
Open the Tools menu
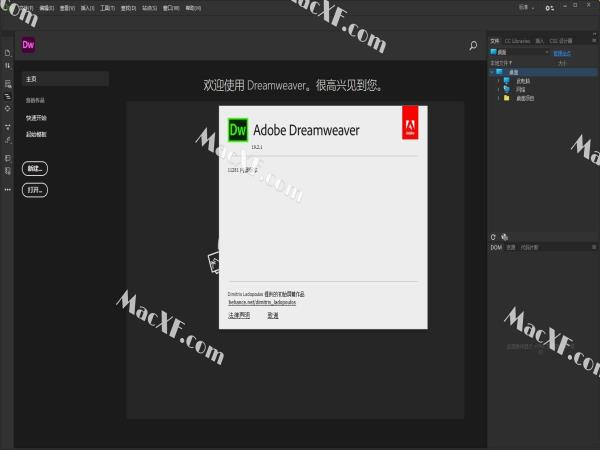point(108,8)
